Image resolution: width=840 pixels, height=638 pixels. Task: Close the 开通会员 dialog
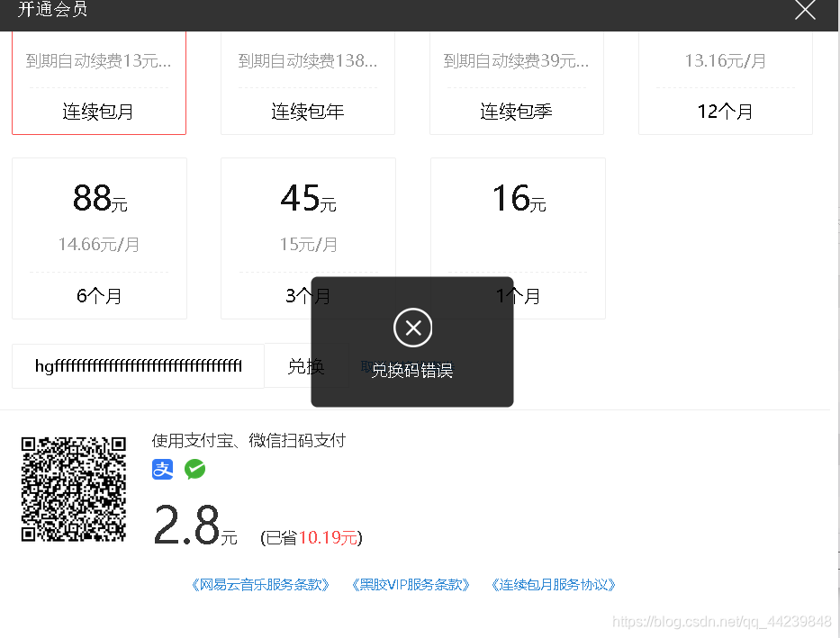click(x=805, y=10)
